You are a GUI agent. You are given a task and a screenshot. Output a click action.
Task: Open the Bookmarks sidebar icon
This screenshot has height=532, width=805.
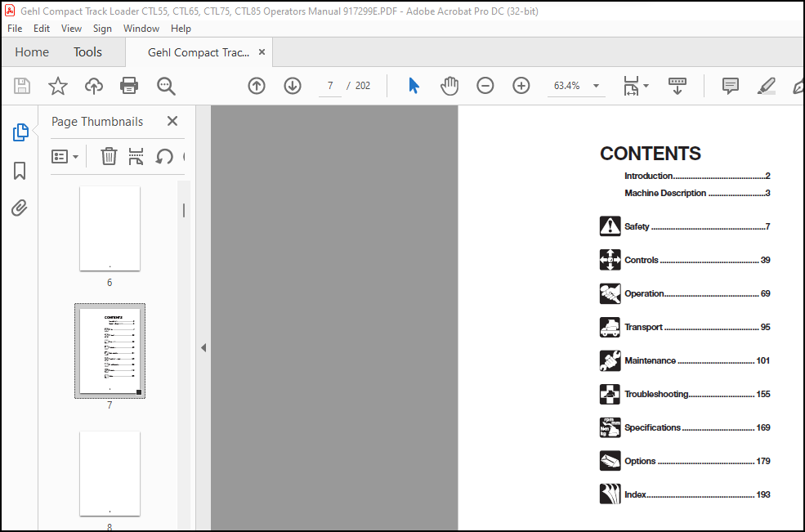(x=20, y=171)
